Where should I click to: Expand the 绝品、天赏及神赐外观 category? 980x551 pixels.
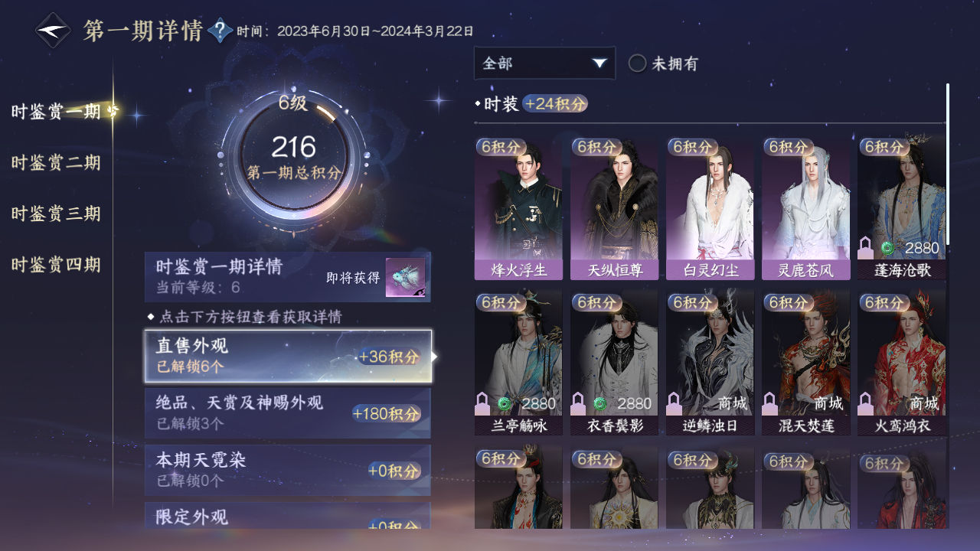coord(288,413)
